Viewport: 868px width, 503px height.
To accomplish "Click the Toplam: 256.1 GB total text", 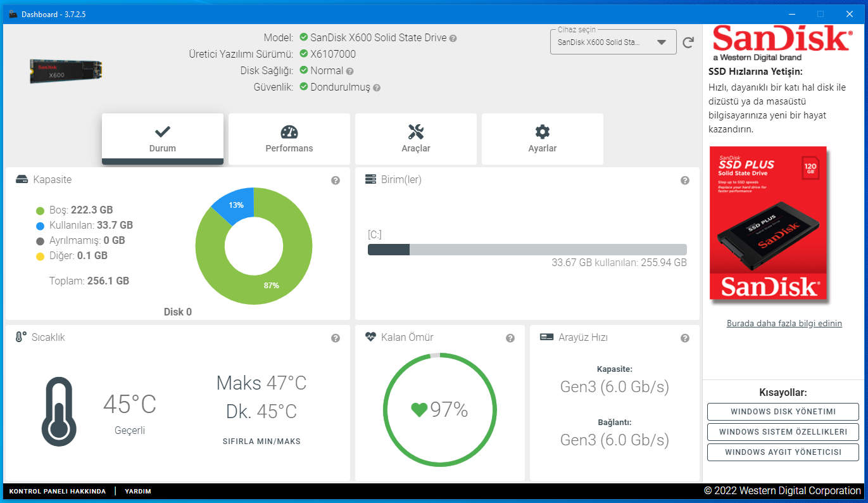I will click(89, 281).
